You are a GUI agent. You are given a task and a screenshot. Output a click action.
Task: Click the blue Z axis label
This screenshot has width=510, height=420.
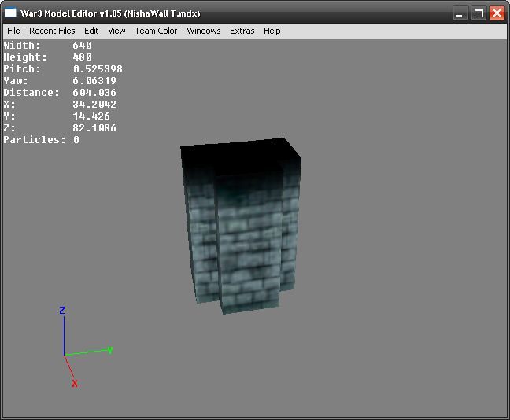[62, 310]
